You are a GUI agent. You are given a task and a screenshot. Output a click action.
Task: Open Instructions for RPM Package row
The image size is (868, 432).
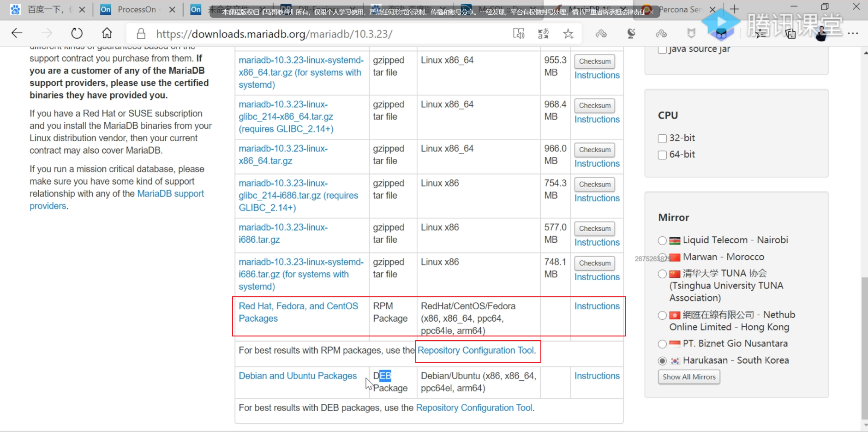(597, 306)
